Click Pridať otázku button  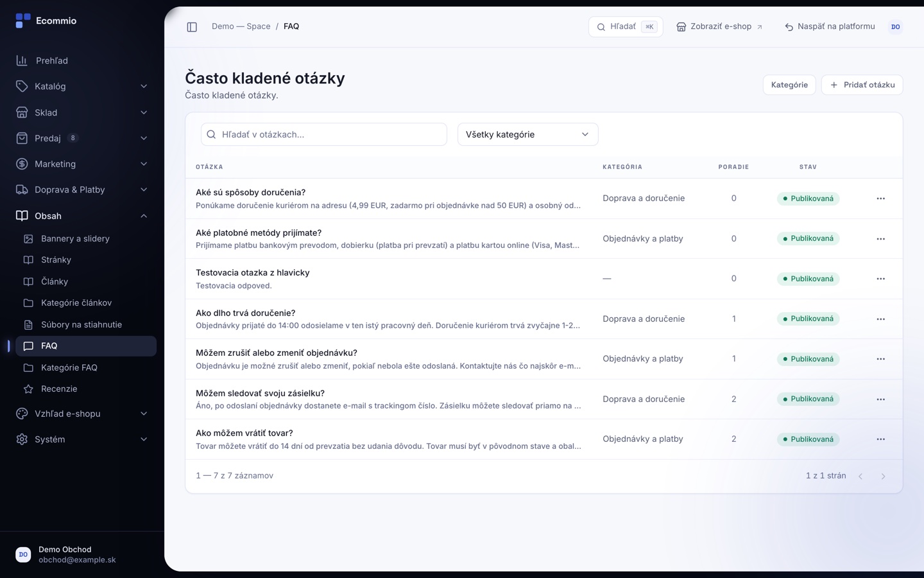pyautogui.click(x=862, y=85)
